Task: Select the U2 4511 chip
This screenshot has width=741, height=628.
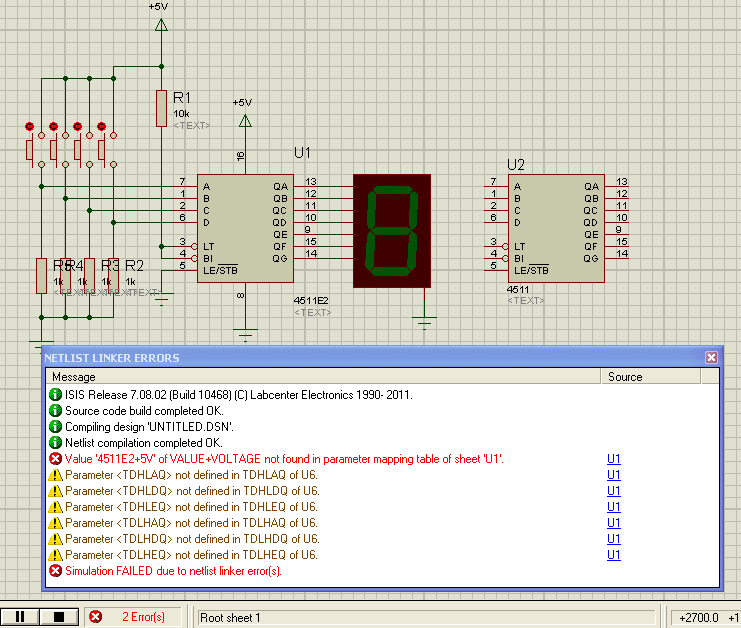Action: [x=554, y=228]
